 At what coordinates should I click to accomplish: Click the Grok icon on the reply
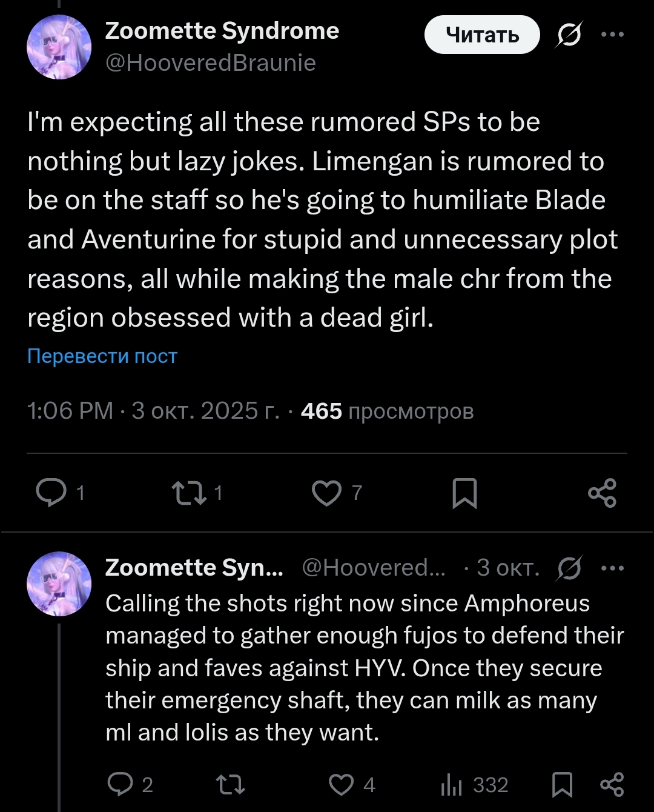point(569,568)
